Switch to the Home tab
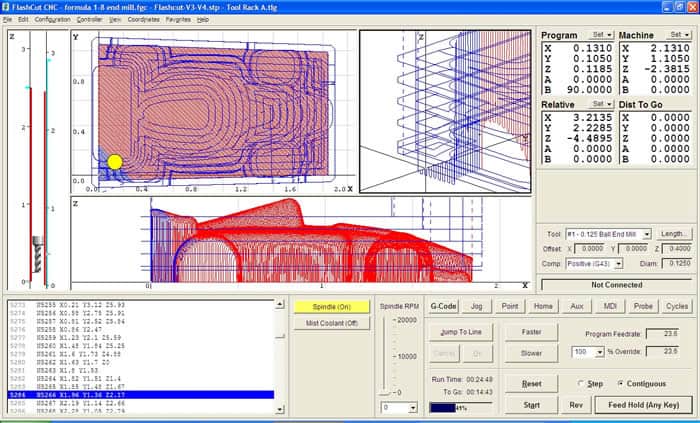 pyautogui.click(x=543, y=306)
